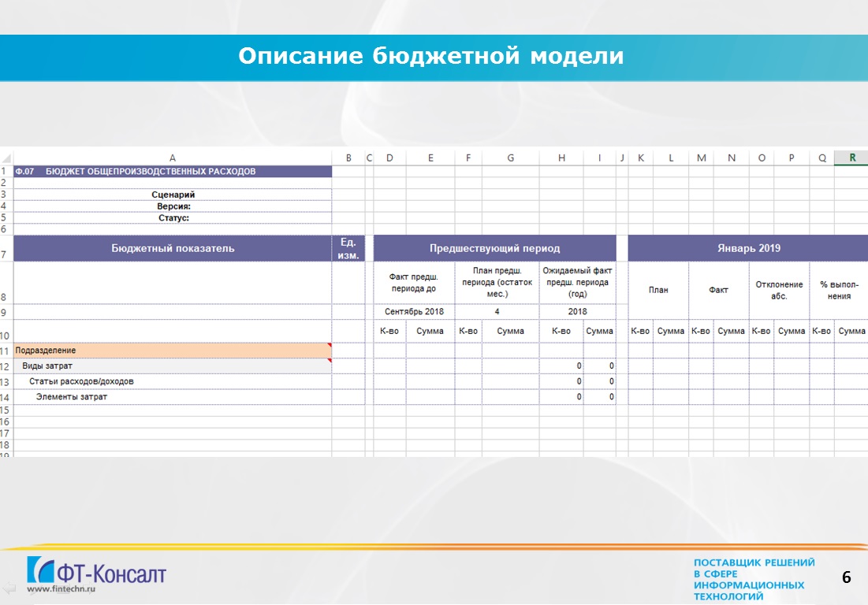Open the www.fintechn.ru link
This screenshot has width=868, height=605.
(61, 589)
